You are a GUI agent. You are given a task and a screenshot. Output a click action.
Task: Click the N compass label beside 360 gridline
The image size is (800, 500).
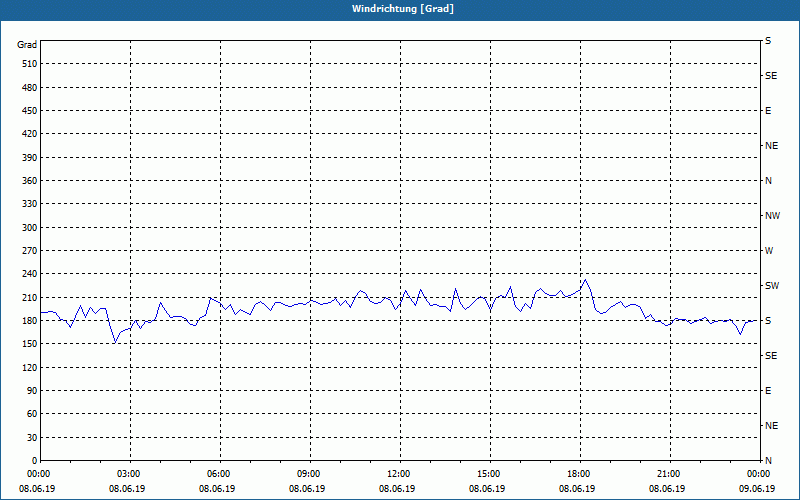click(x=768, y=181)
